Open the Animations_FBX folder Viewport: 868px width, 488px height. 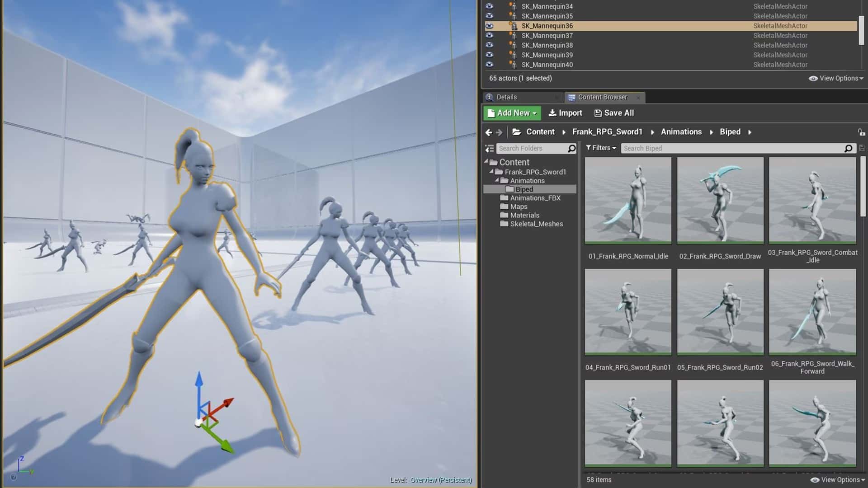pyautogui.click(x=530, y=198)
